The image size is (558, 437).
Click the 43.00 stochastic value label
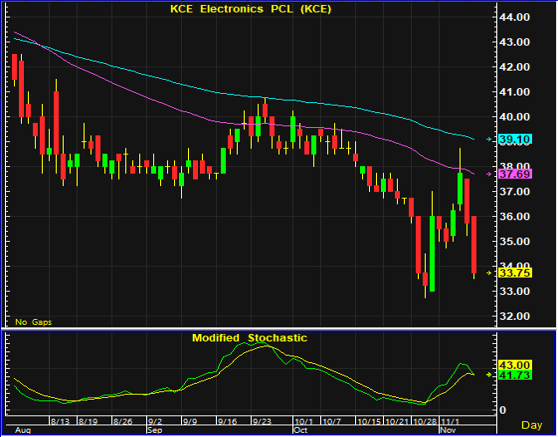(515, 365)
